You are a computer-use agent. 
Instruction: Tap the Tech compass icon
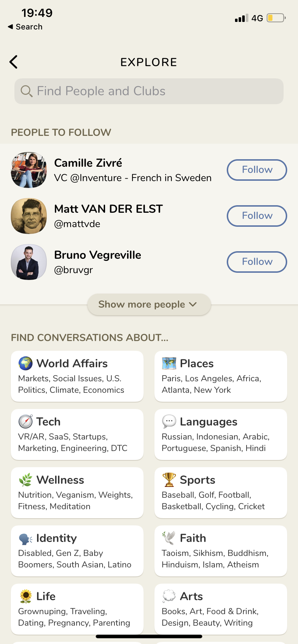coord(26,422)
